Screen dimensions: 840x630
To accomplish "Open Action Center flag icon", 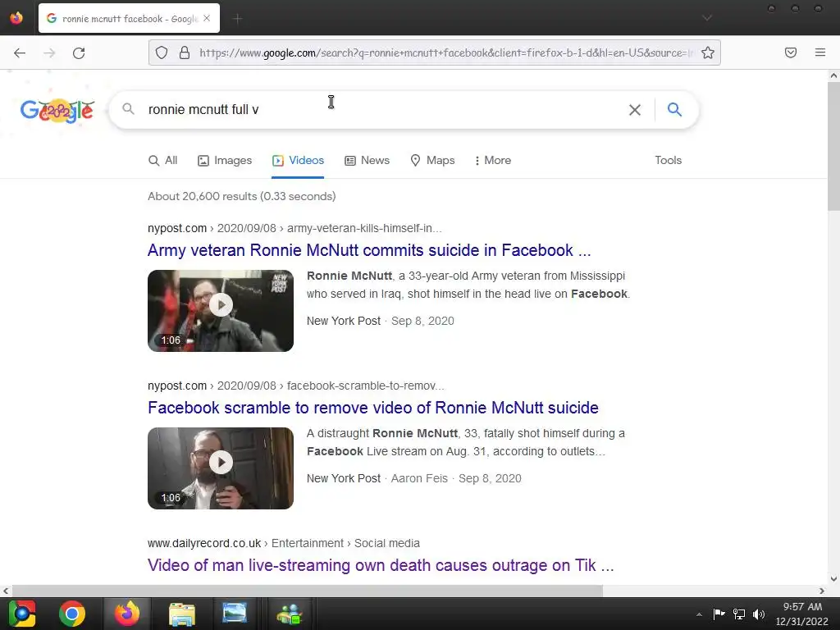I will (x=719, y=614).
